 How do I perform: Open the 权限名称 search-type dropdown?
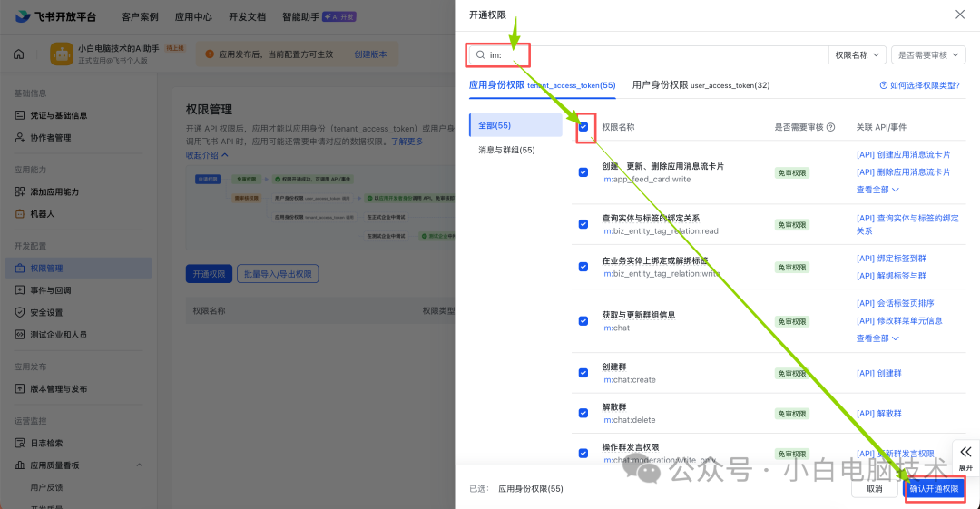point(857,55)
